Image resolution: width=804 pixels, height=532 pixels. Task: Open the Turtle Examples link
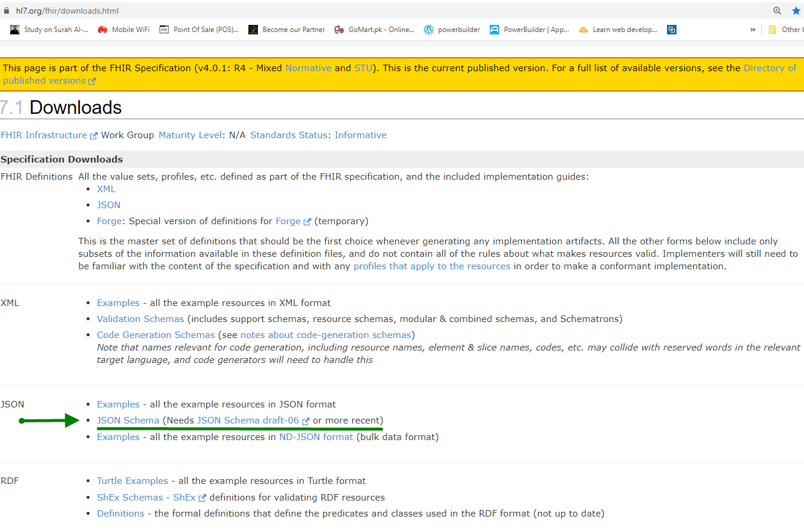coord(132,481)
